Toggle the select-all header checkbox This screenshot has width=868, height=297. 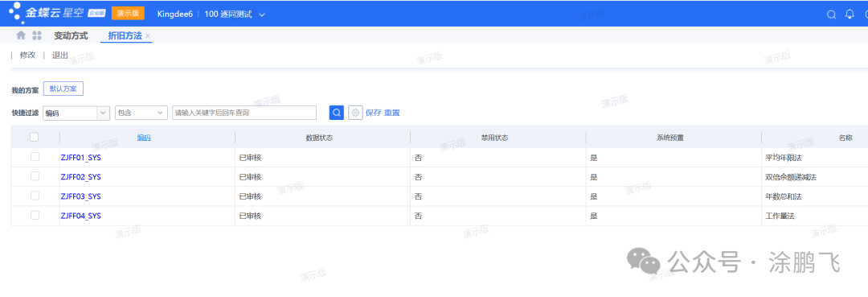coord(35,137)
